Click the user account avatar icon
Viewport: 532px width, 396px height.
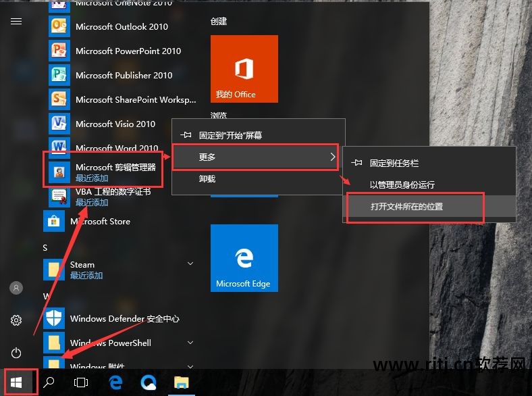point(16,288)
